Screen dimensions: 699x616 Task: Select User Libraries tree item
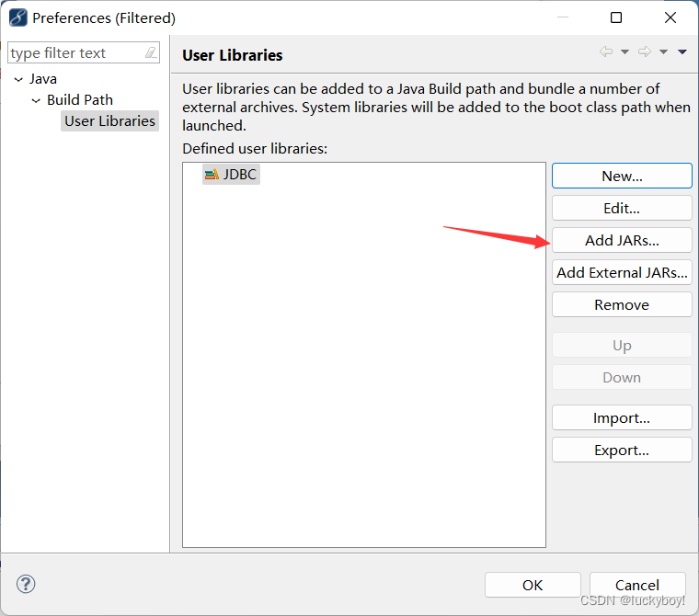tap(109, 120)
